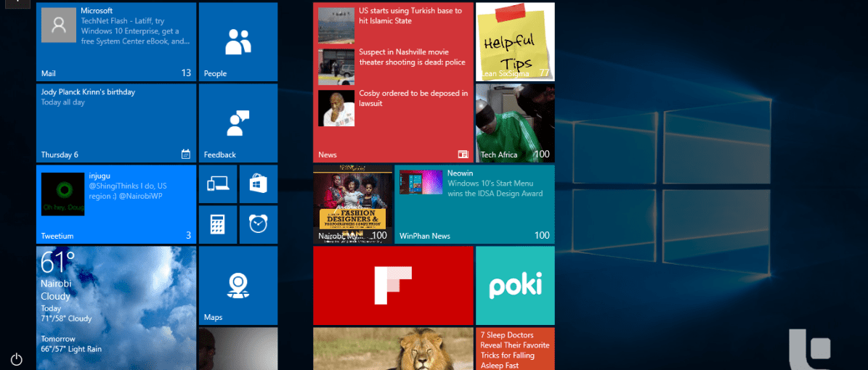Click the news icon on News tile

tap(463, 155)
